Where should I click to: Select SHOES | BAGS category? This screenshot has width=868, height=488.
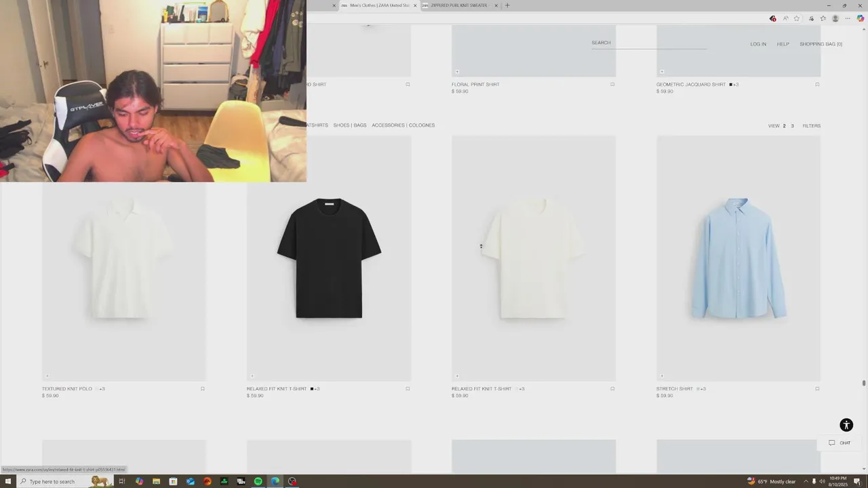tap(350, 125)
